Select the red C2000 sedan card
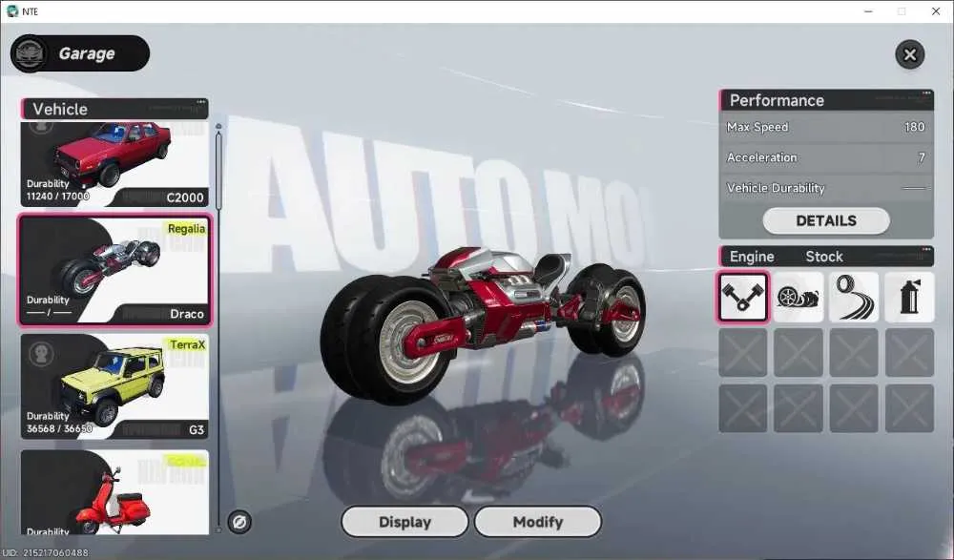The image size is (954, 560). [x=114, y=164]
